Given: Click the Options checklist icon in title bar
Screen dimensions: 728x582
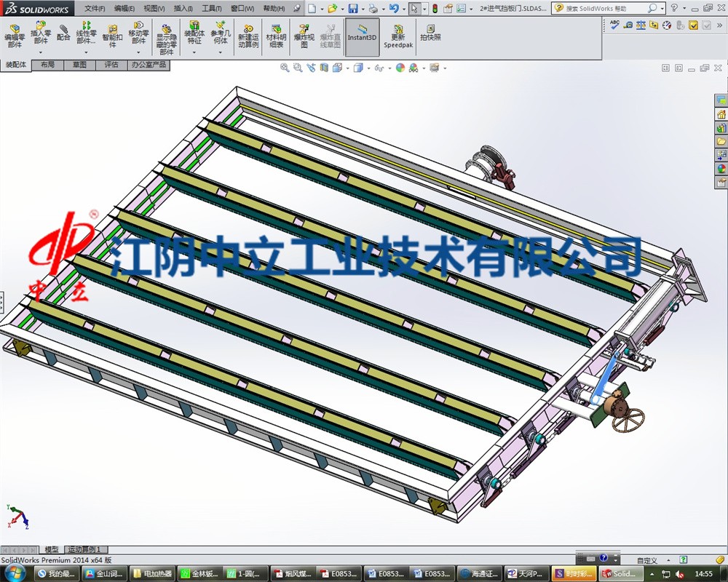Looking at the screenshot, I should click(x=461, y=8).
